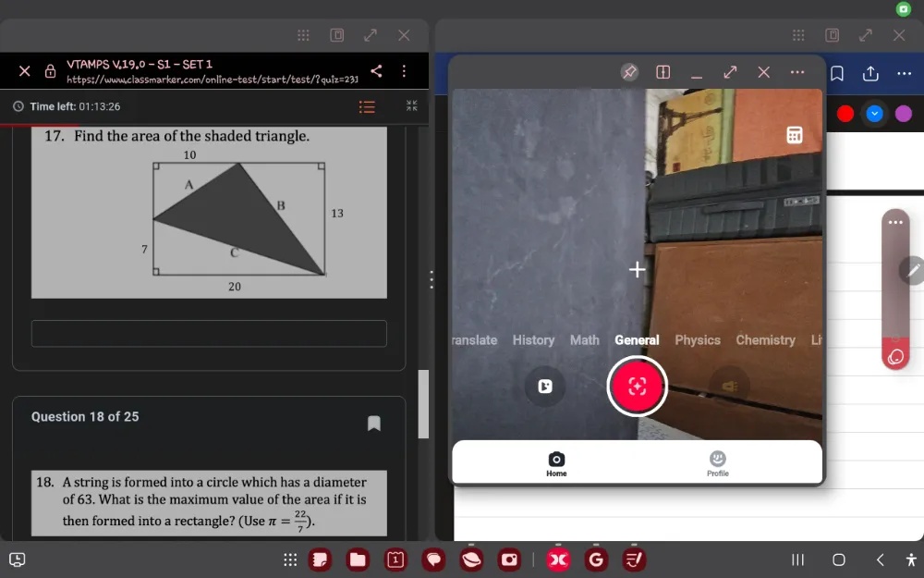Switch to the Physics subject tab
This screenshot has width=924, height=578.
pos(698,340)
